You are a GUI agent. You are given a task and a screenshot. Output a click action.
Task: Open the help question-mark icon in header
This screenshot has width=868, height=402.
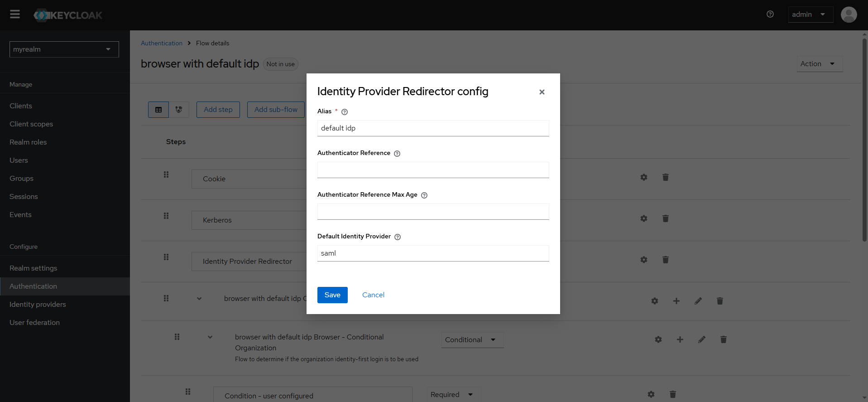pos(770,15)
